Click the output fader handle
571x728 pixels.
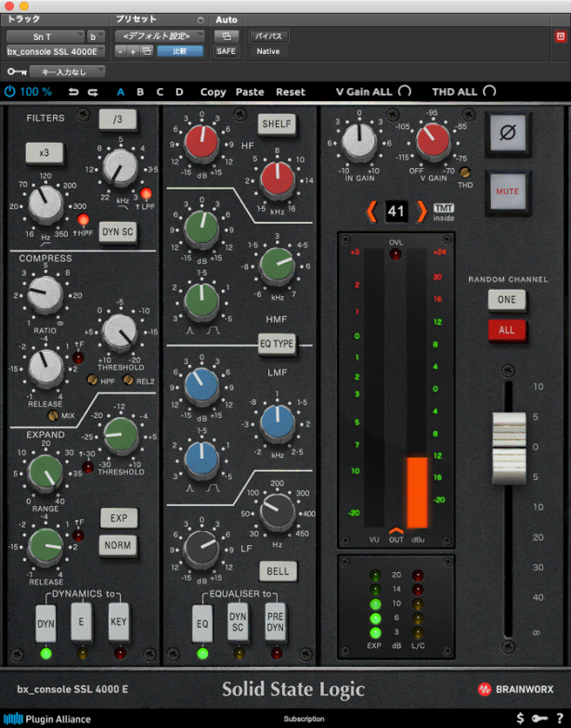(x=509, y=448)
